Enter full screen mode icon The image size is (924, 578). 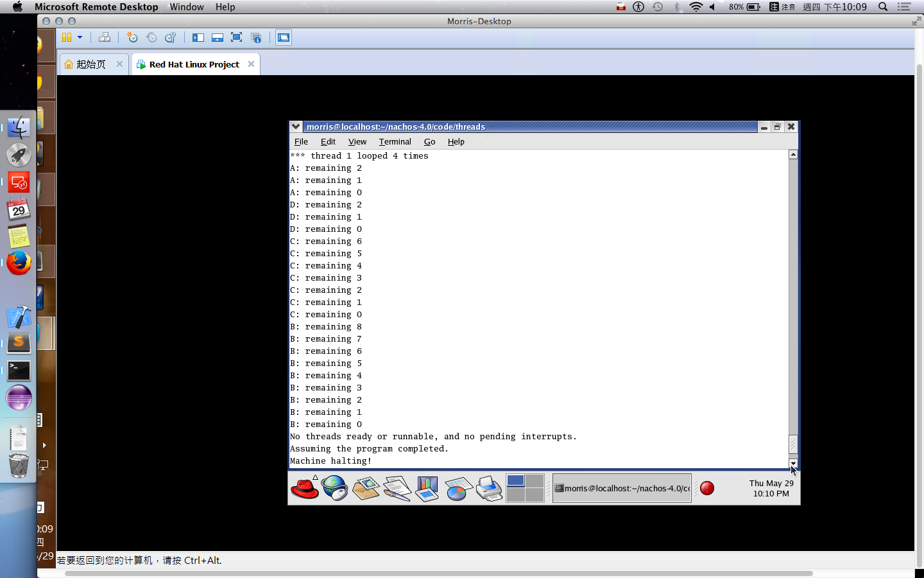[236, 37]
